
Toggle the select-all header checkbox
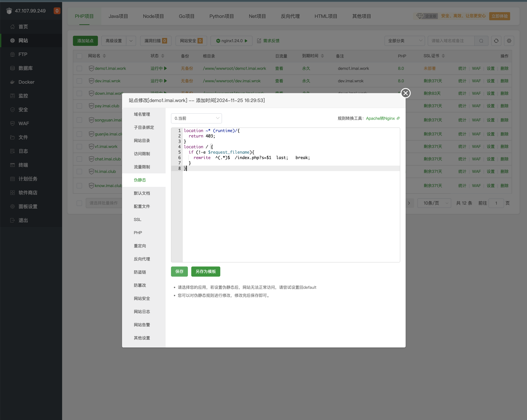[x=79, y=56]
